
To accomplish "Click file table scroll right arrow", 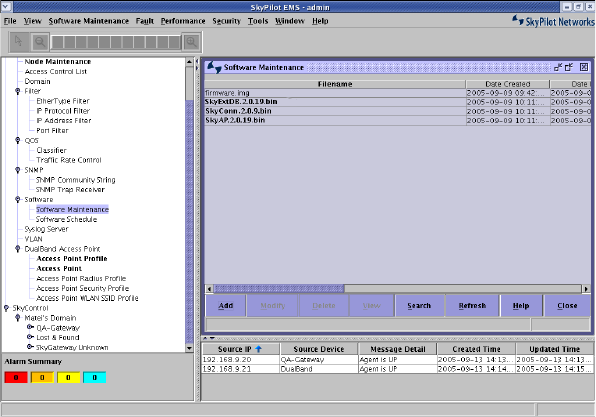I will click(586, 289).
